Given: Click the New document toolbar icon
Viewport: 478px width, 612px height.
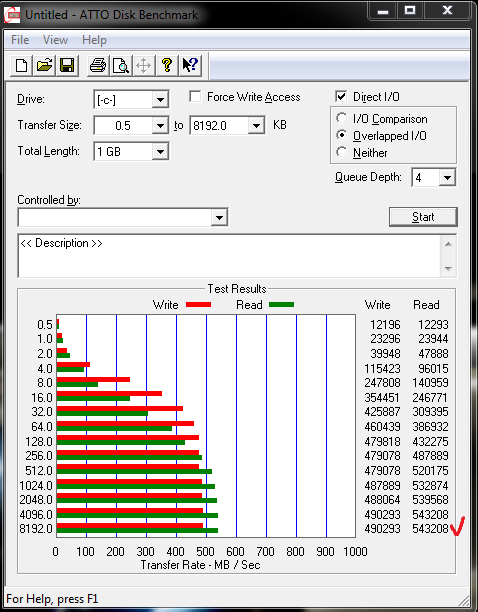Looking at the screenshot, I should (x=21, y=65).
